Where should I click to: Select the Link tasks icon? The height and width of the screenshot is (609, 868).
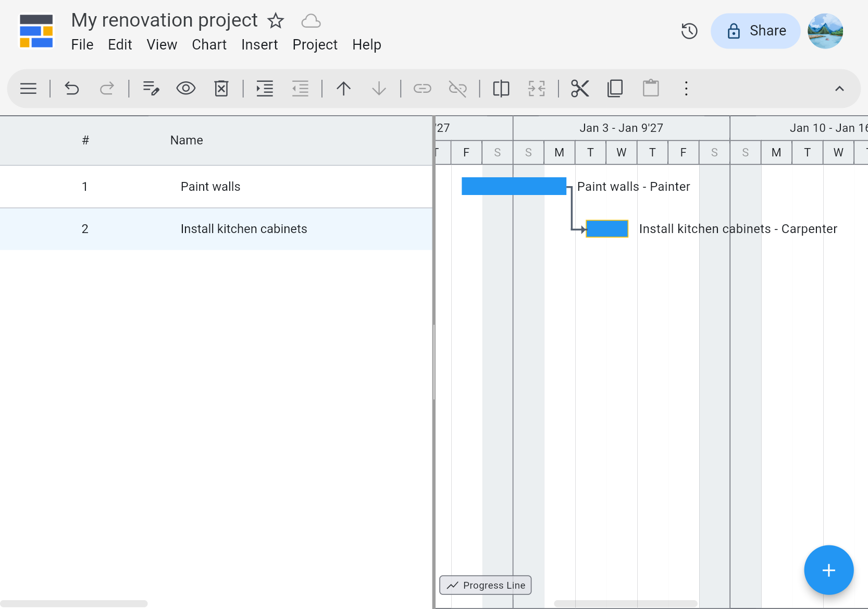tap(423, 88)
